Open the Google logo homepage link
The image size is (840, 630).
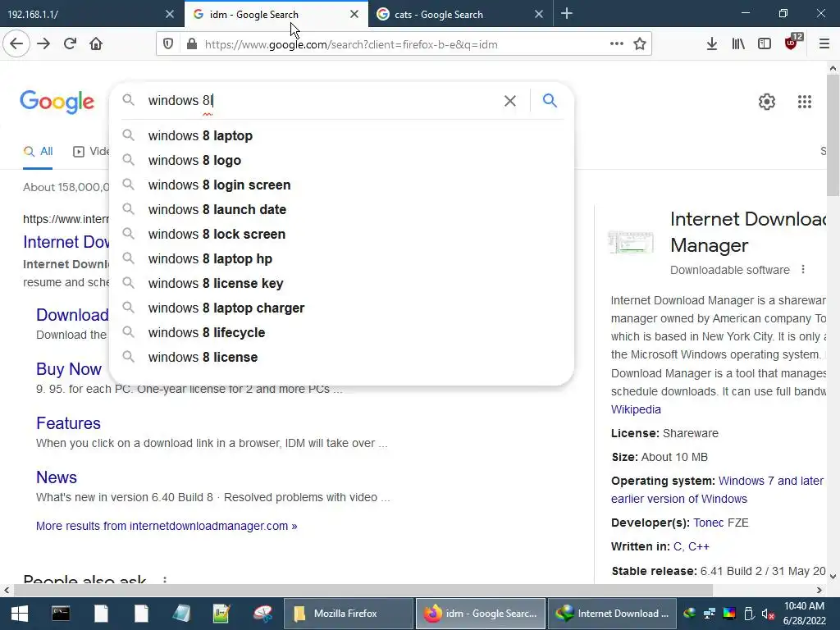(57, 102)
